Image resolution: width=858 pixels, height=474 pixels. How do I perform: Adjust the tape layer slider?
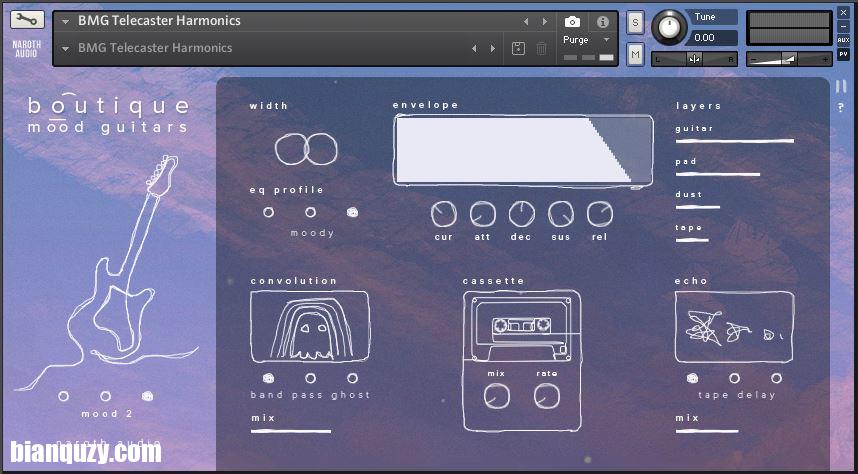tap(692, 240)
